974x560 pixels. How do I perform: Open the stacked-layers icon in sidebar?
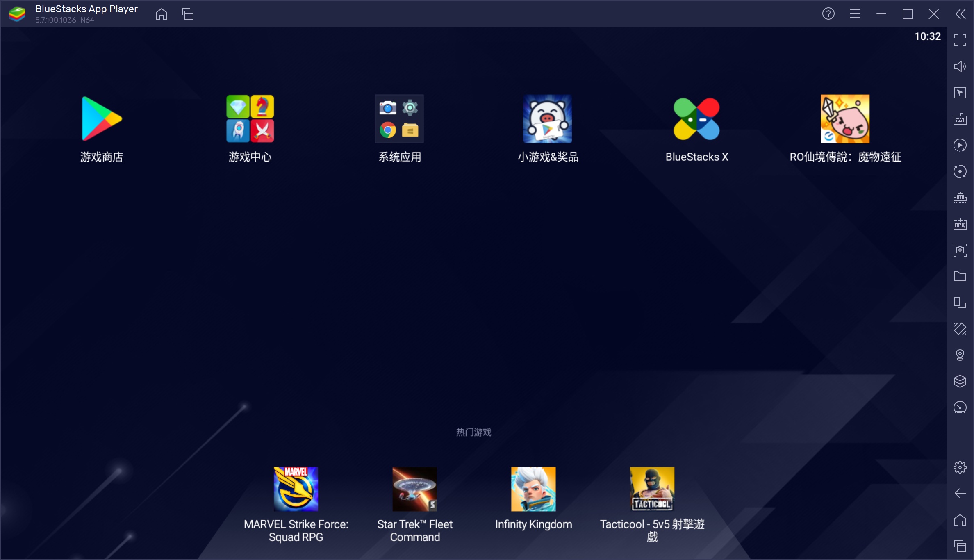tap(960, 381)
